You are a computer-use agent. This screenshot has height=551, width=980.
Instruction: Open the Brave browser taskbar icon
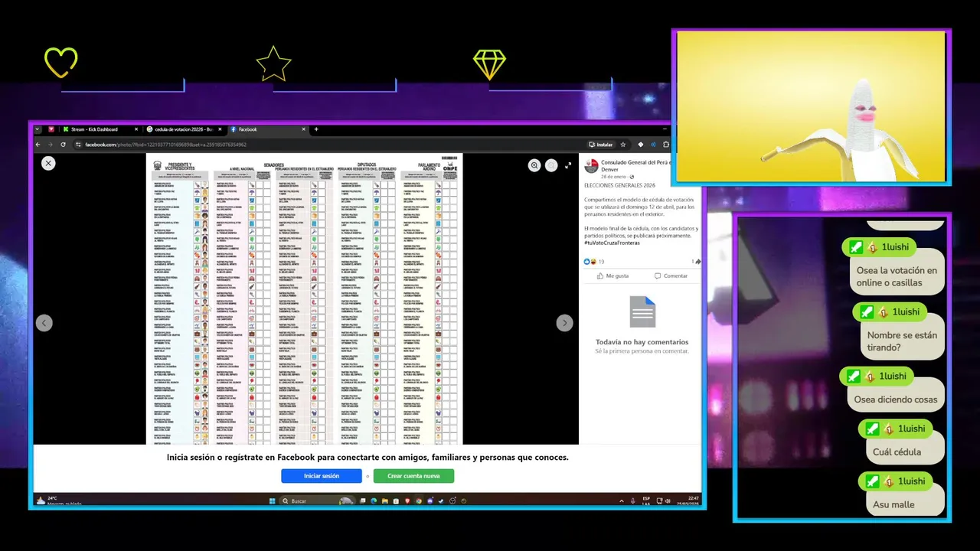click(407, 501)
